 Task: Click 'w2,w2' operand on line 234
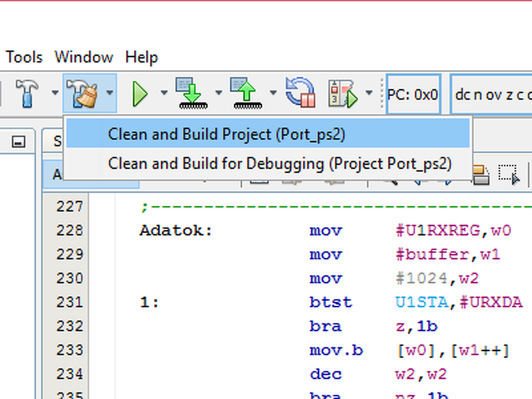pos(421,374)
